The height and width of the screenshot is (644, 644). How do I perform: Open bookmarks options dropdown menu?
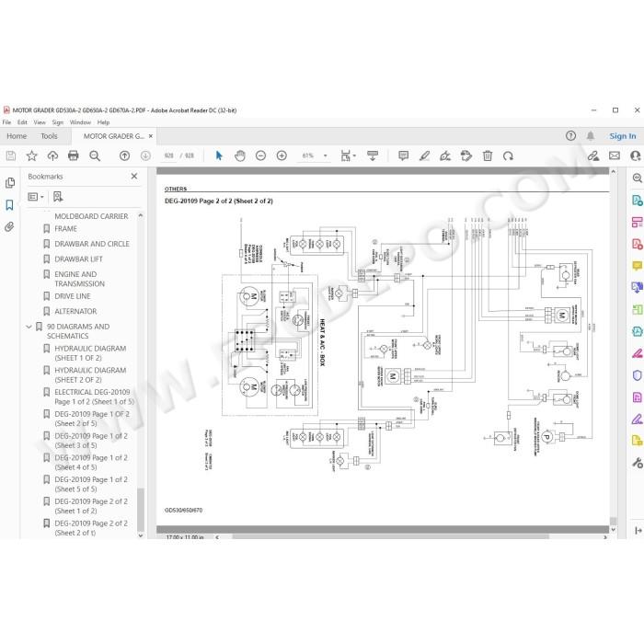click(x=35, y=197)
